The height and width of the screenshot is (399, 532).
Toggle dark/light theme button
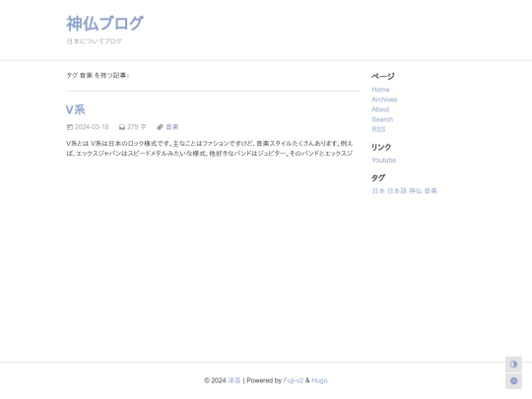[x=513, y=365]
